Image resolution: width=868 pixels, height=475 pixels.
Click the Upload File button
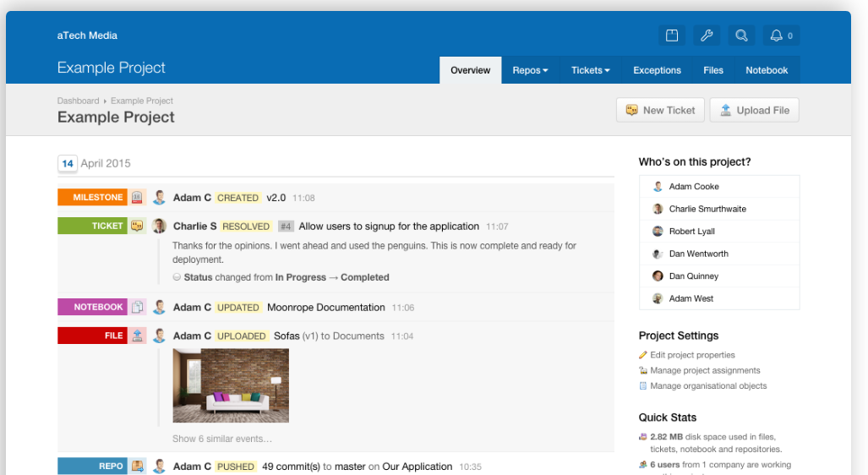[755, 110]
